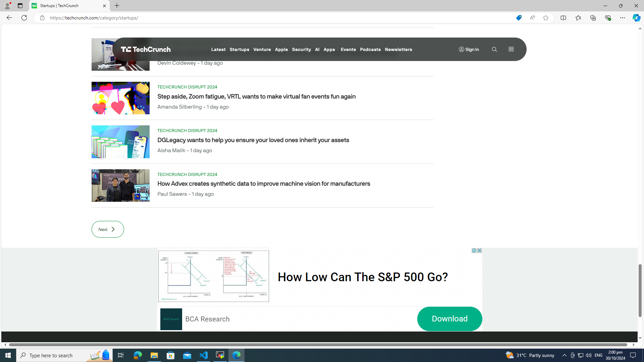Show hidden system tray icons
Image resolution: width=644 pixels, height=362 pixels.
click(564, 355)
